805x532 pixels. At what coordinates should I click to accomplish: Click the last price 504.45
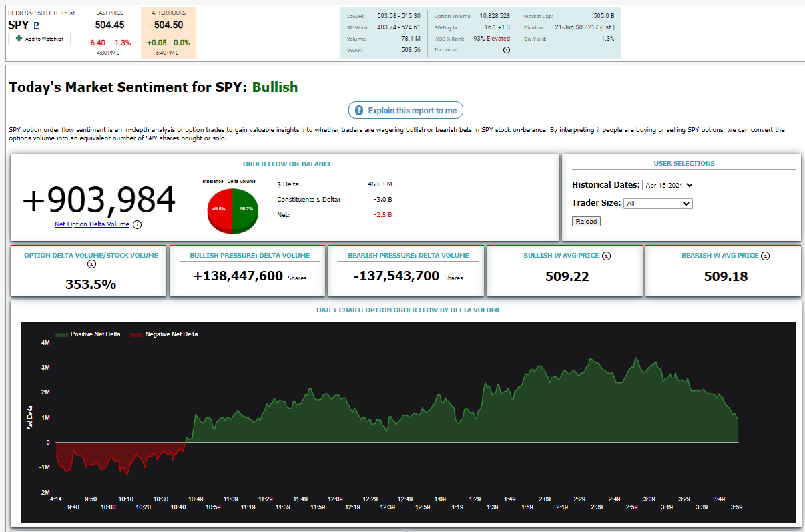click(x=110, y=25)
